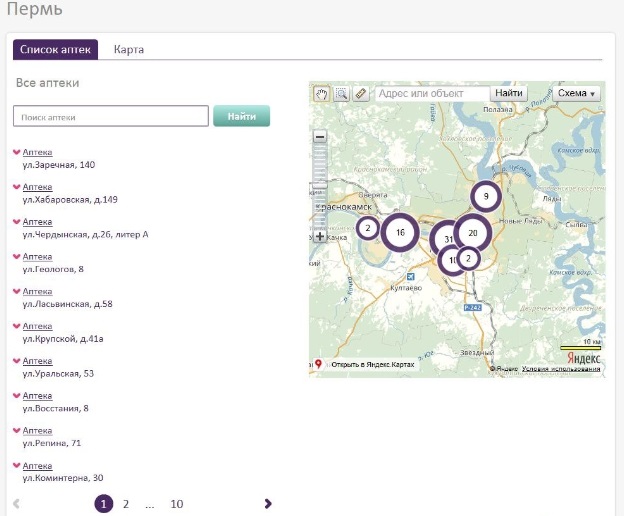This screenshot has width=624, height=516.
Task: Go to page 10 of the list
Action: [x=177, y=504]
